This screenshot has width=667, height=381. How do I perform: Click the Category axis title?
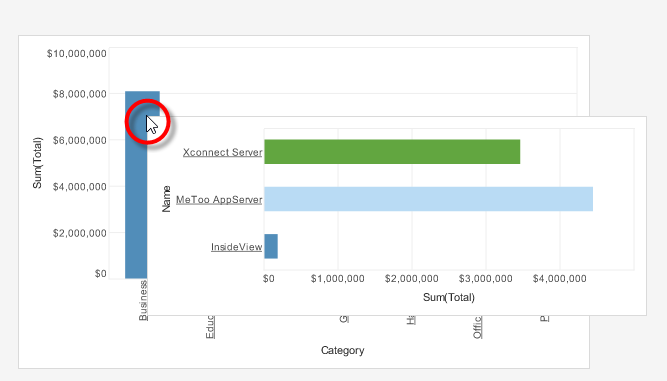pos(342,350)
